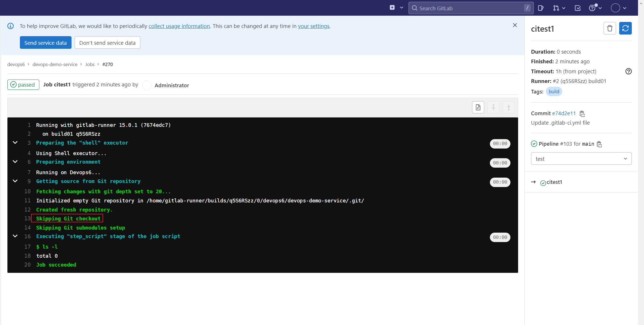644x325 pixels.
Task: Expand the merge requests dropdown arrow
Action: (x=564, y=8)
